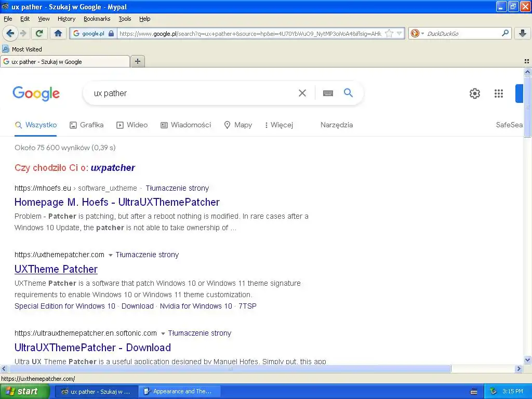Click the google.pl site identity button
Screen dimensions: 532x399
93,33
